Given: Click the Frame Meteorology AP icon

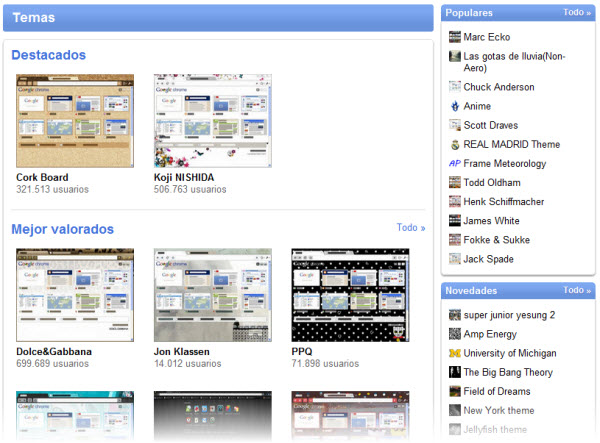Looking at the screenshot, I should pos(455,163).
